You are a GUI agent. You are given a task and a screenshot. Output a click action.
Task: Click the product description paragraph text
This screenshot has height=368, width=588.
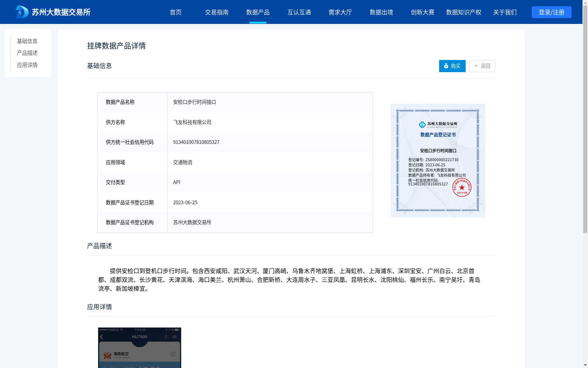pyautogui.click(x=289, y=280)
